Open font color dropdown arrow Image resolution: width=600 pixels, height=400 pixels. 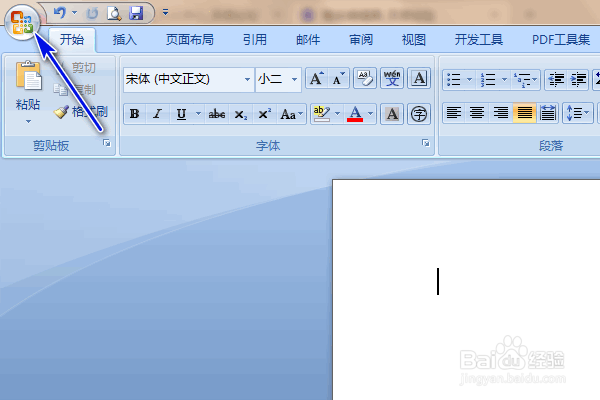[x=370, y=114]
